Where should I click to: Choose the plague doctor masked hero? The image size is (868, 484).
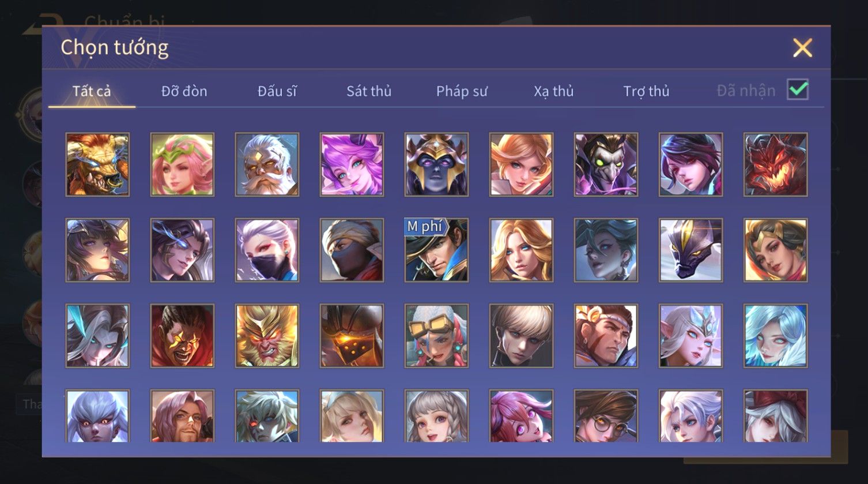pos(606,164)
